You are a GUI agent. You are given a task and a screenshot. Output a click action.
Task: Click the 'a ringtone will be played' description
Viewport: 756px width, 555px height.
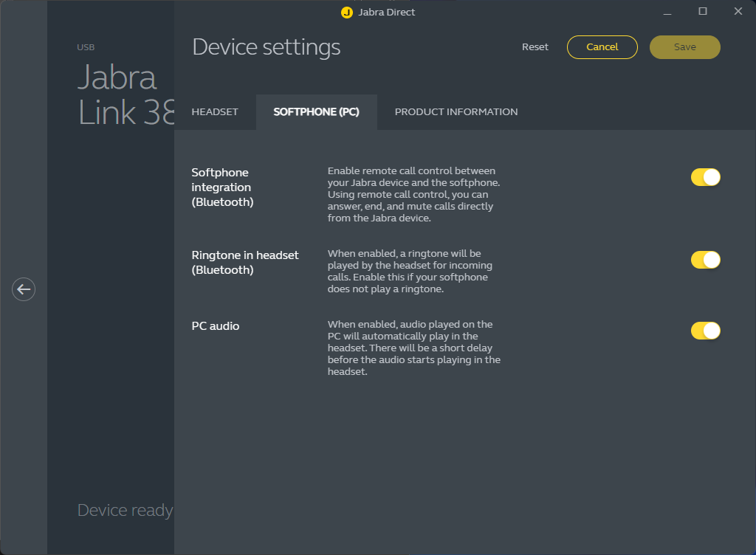410,272
